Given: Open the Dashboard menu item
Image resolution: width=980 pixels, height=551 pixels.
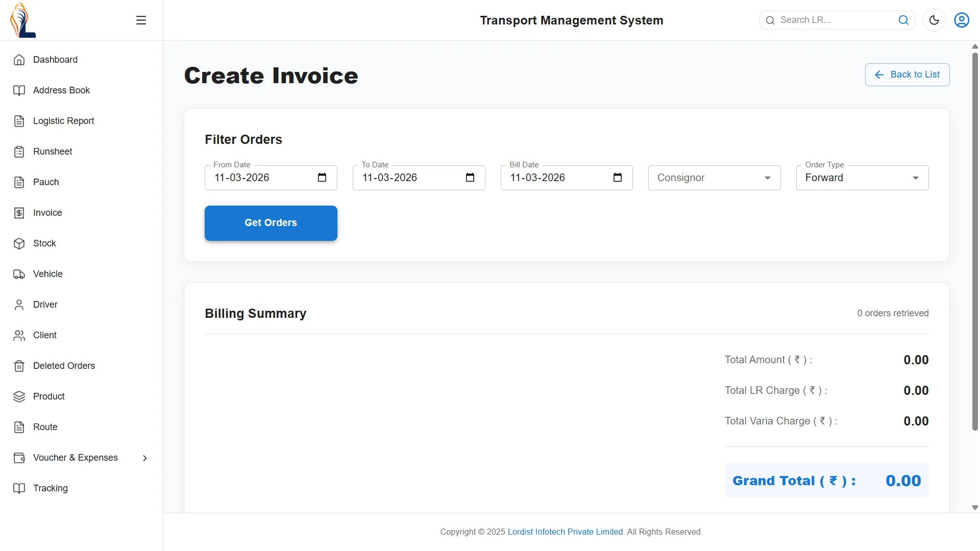Looking at the screenshot, I should coord(82,60).
